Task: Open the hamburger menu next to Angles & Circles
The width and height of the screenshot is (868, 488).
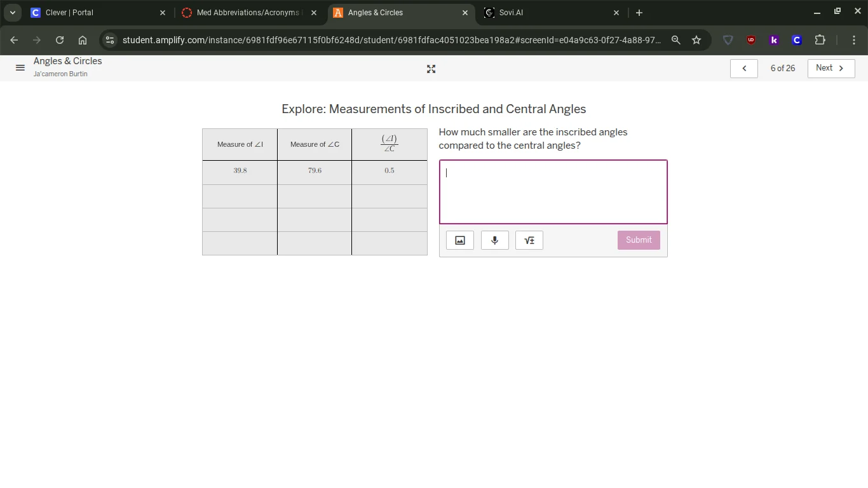Action: 20,67
